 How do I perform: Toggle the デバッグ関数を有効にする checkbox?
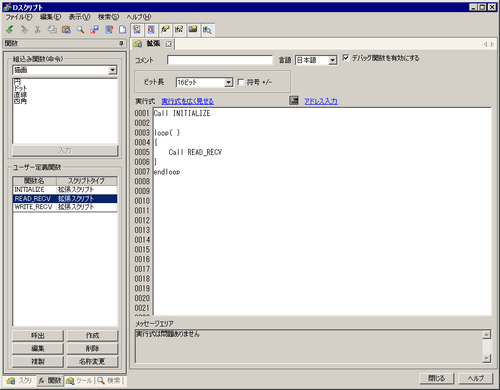346,58
